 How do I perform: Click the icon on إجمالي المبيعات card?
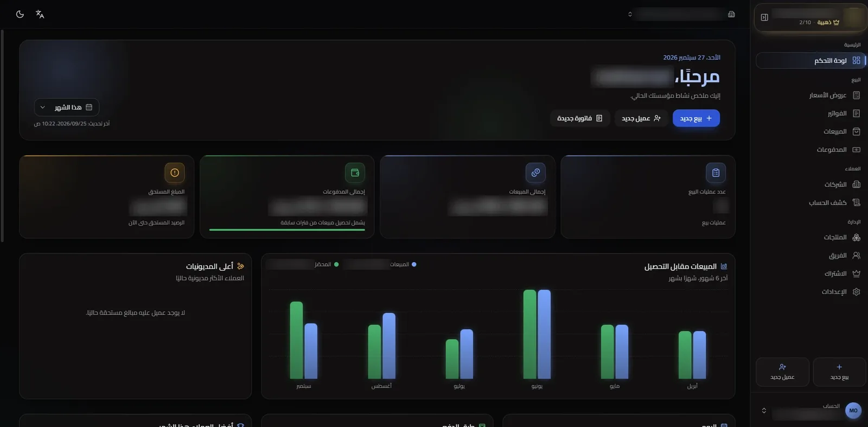535,173
